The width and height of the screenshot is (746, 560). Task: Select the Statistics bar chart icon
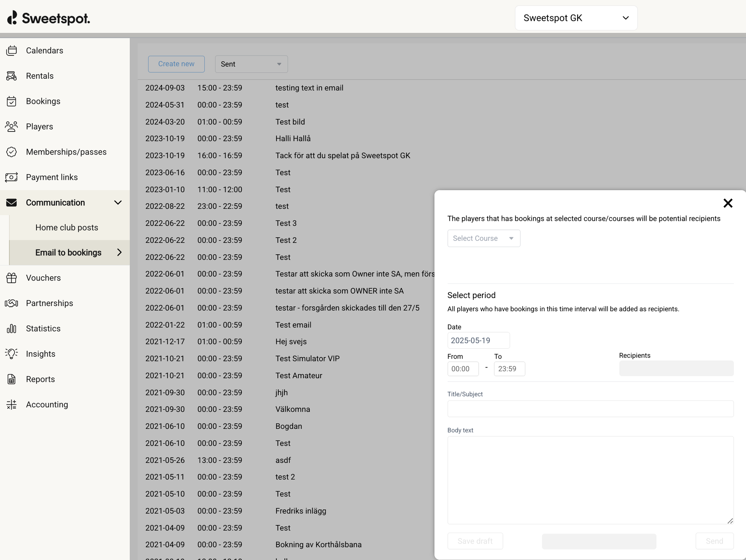[11, 328]
